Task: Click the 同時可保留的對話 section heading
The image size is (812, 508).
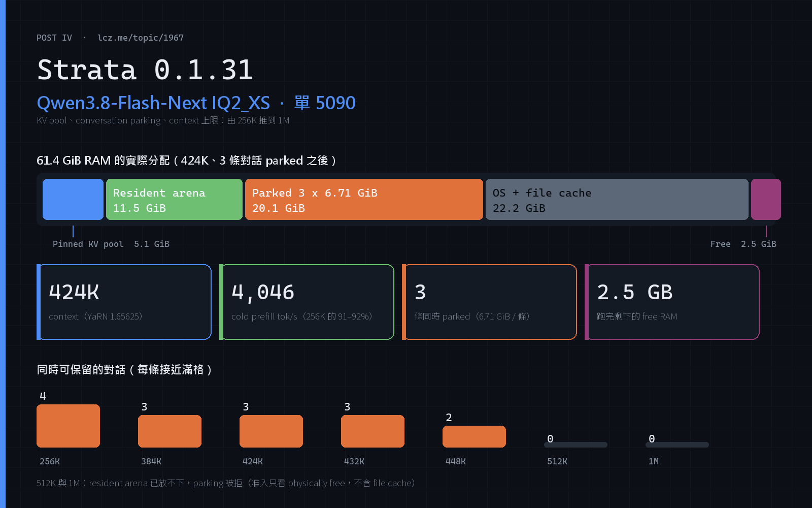Action: (124, 369)
